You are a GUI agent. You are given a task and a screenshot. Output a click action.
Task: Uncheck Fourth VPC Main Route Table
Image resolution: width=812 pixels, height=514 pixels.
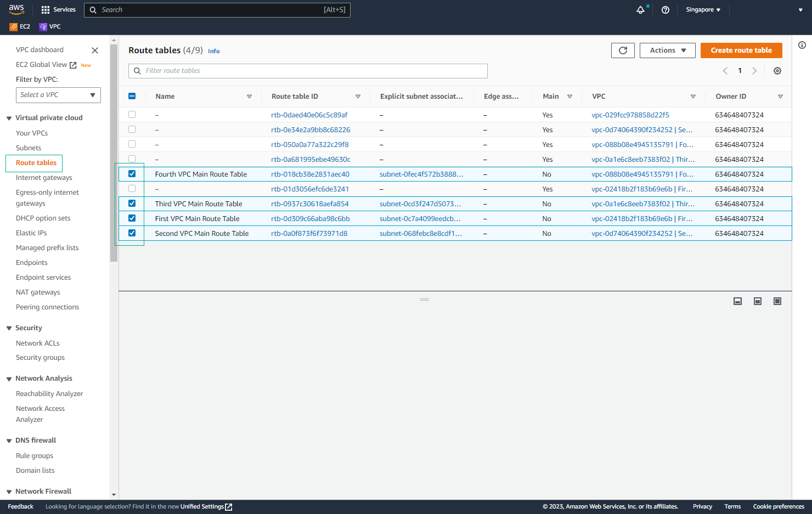tap(132, 174)
